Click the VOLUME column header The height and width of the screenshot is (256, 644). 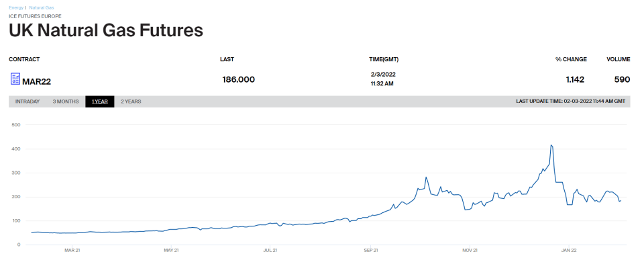(x=619, y=59)
